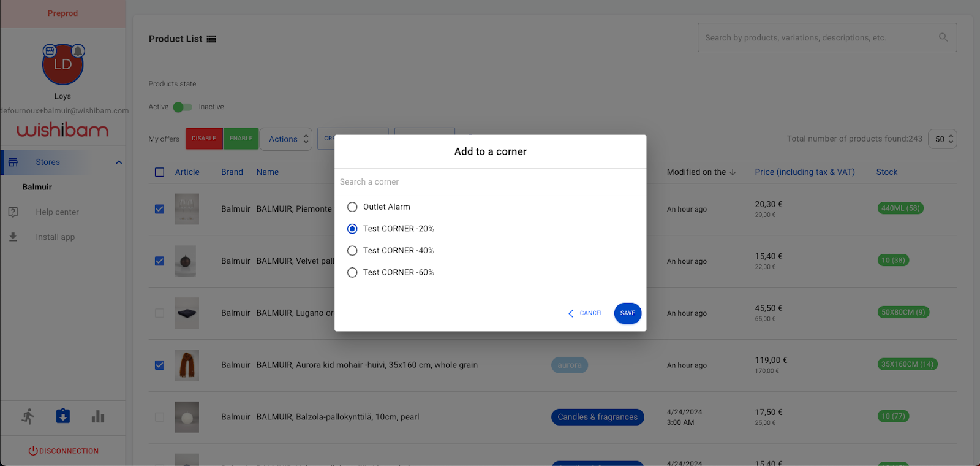Click the product search input field

(x=827, y=38)
